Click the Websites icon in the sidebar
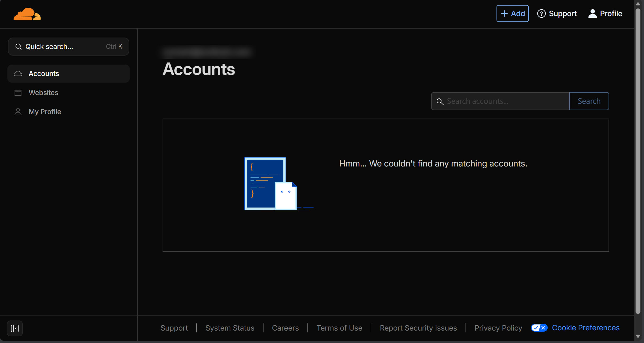This screenshot has width=644, height=343. tap(18, 93)
